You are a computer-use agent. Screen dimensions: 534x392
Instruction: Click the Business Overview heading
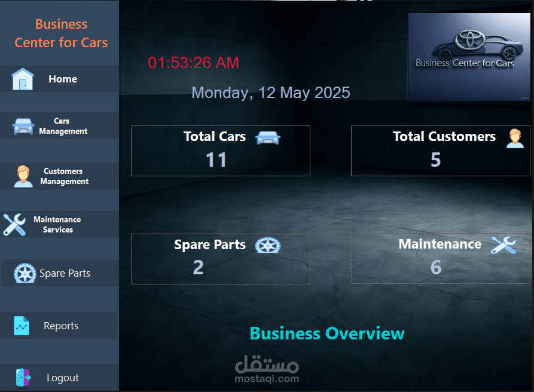click(327, 333)
